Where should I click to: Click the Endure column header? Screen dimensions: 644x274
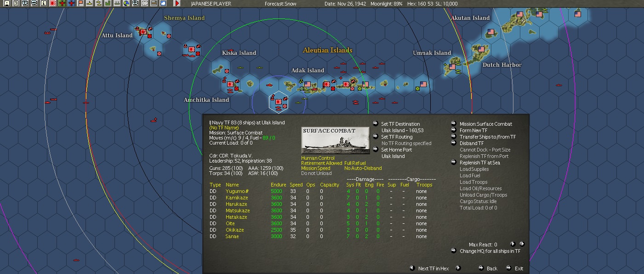279,185
